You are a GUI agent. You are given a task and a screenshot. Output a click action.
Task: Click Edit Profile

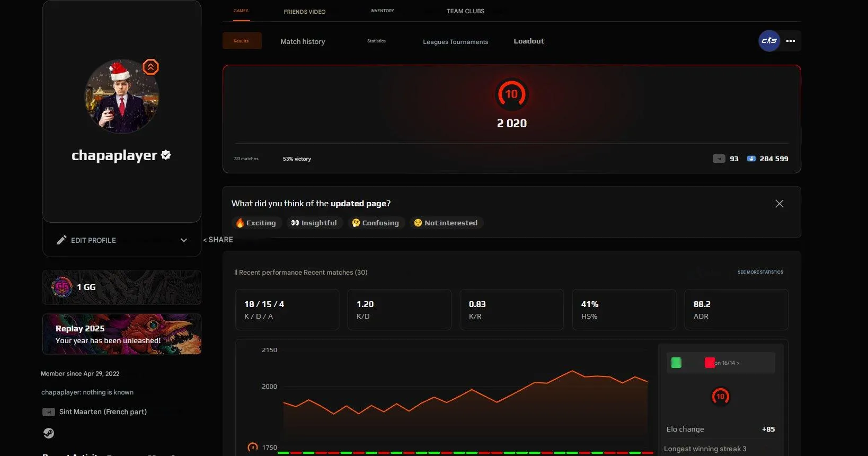93,240
